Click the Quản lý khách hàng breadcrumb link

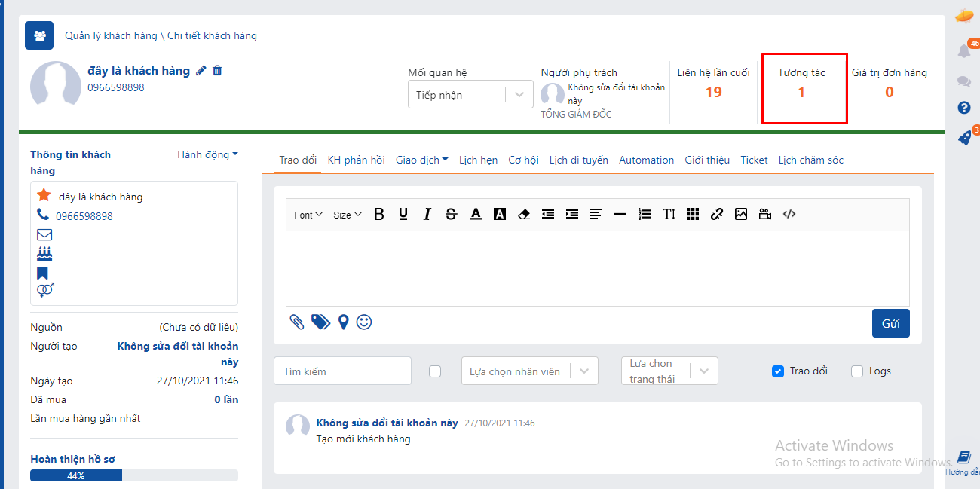coord(111,35)
